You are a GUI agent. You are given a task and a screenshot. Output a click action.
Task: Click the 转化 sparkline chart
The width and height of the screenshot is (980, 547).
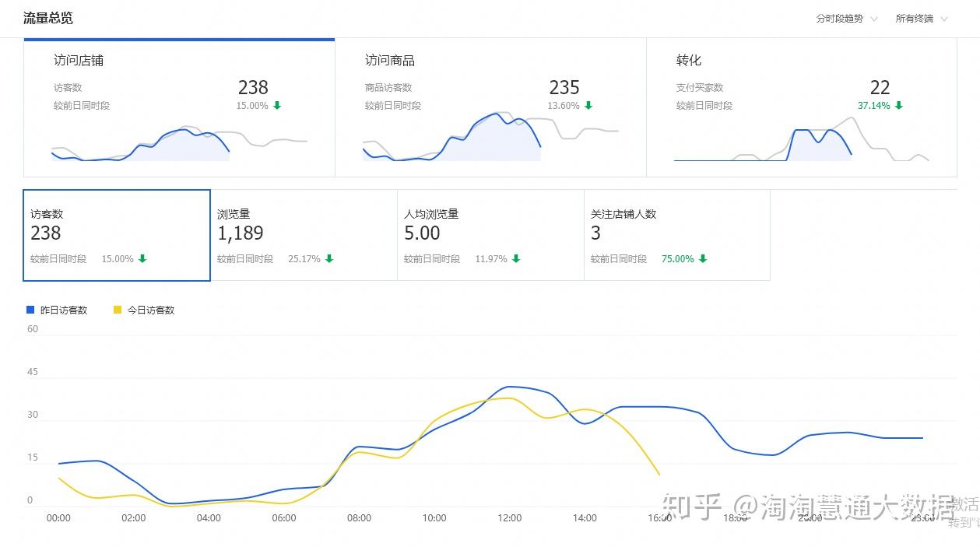click(x=802, y=139)
